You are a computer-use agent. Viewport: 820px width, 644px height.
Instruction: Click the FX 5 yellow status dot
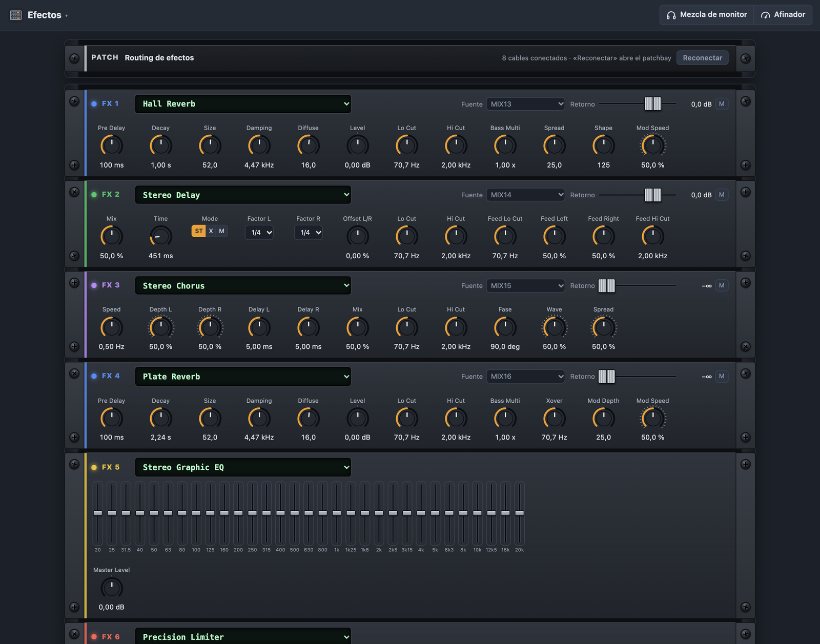point(94,467)
